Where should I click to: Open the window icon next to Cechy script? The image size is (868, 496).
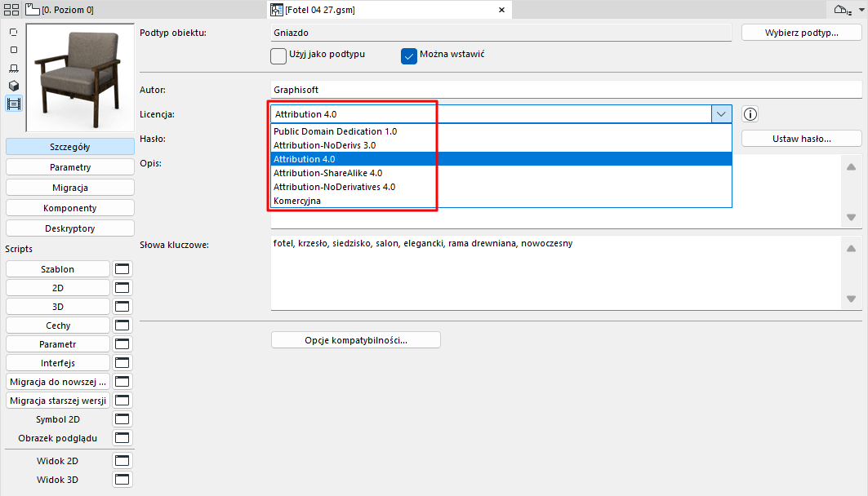tap(122, 325)
